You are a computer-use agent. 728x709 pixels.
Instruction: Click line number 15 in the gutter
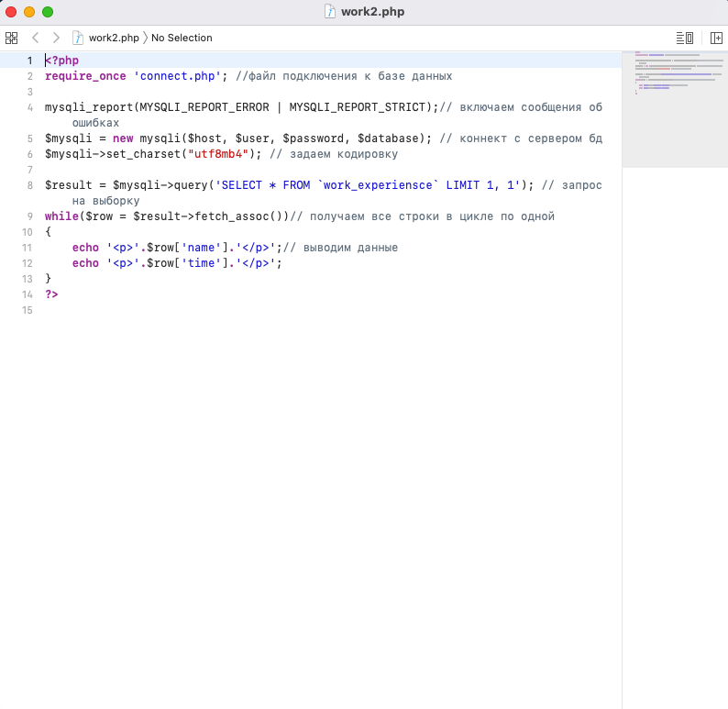tap(28, 310)
